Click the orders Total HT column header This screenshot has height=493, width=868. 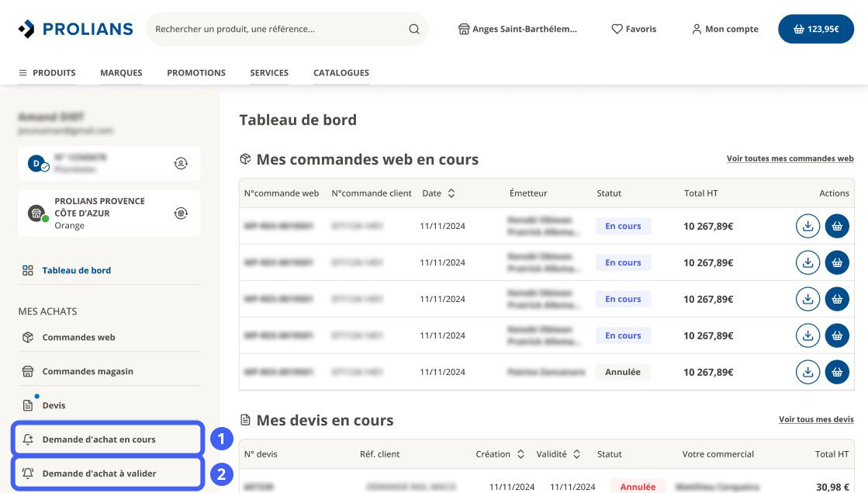pos(700,193)
